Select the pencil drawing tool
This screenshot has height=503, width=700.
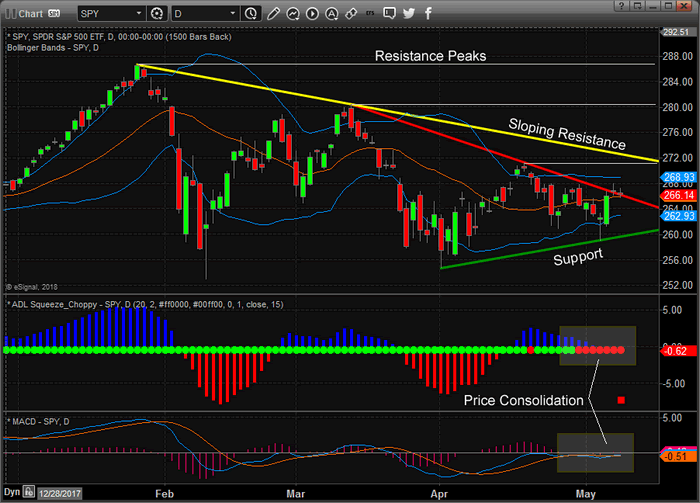coord(273,14)
